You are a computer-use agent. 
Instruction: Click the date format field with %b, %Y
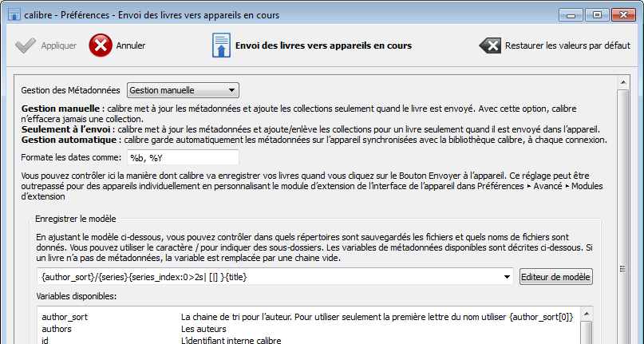click(182, 157)
